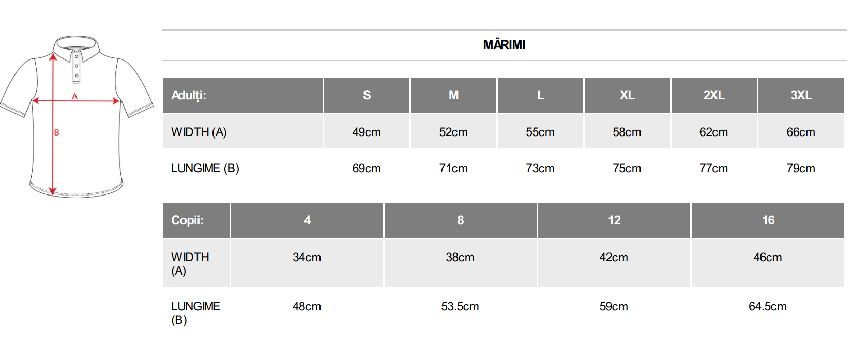The image size is (868, 345).
Task: Click the 77cm length cell for 2XL
Action: (713, 168)
